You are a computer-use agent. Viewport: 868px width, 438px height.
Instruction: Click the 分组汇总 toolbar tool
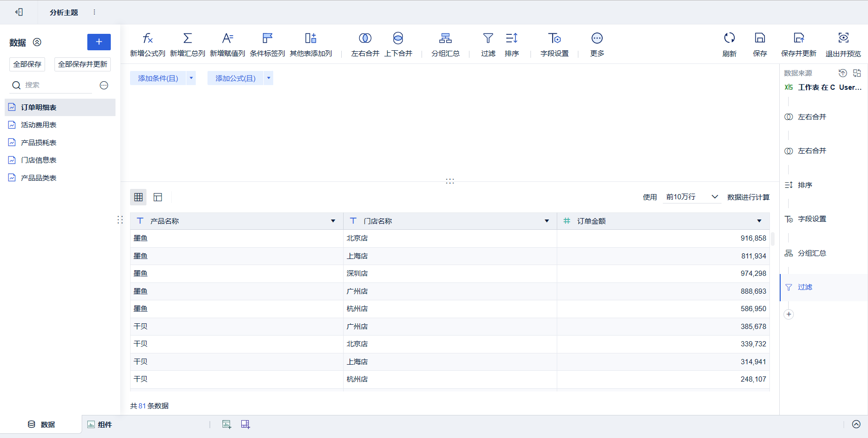(x=446, y=45)
